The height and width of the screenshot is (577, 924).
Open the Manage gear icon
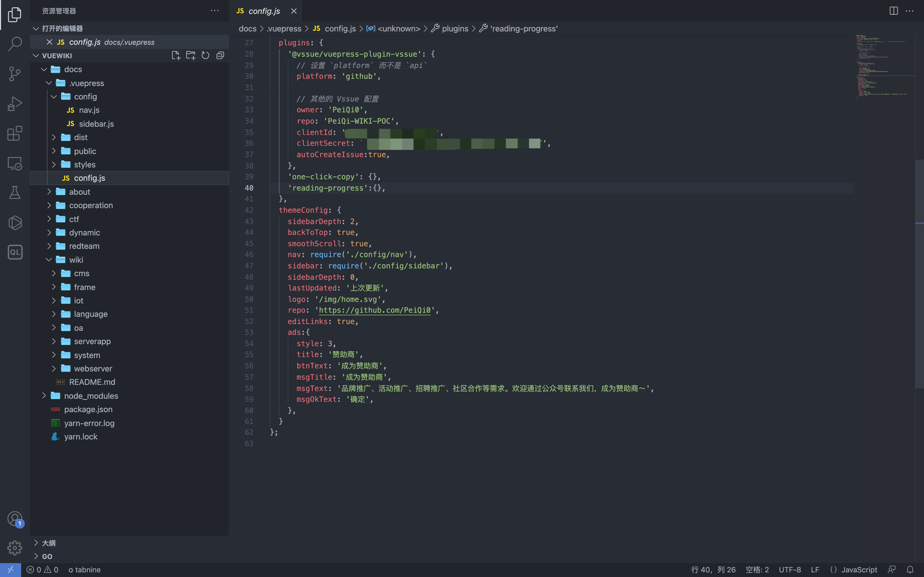[x=14, y=548]
